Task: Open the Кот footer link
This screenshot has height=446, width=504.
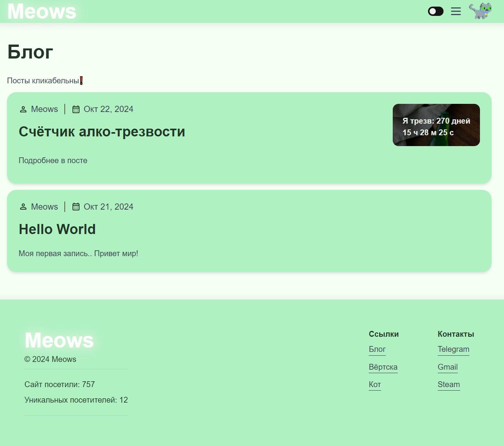Action: pyautogui.click(x=375, y=384)
